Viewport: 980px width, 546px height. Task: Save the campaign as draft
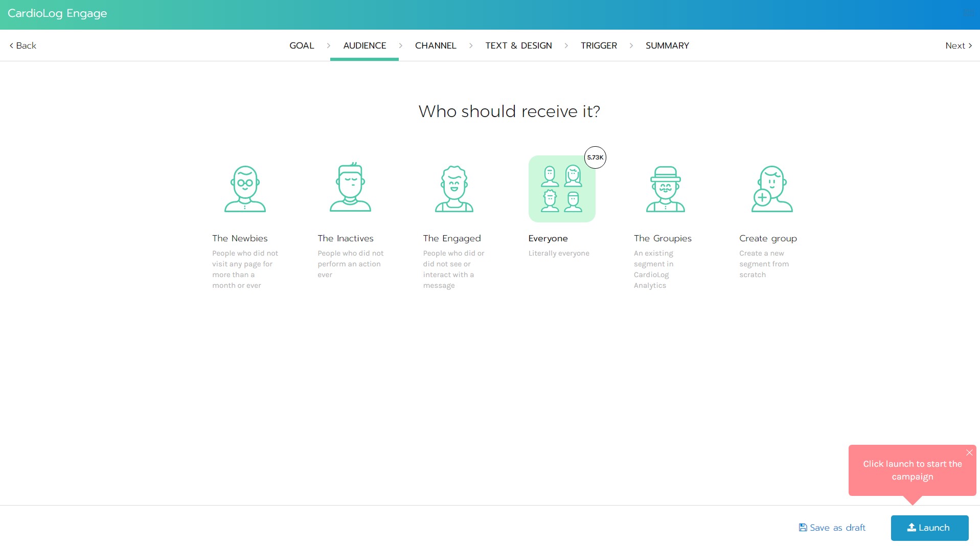(832, 528)
